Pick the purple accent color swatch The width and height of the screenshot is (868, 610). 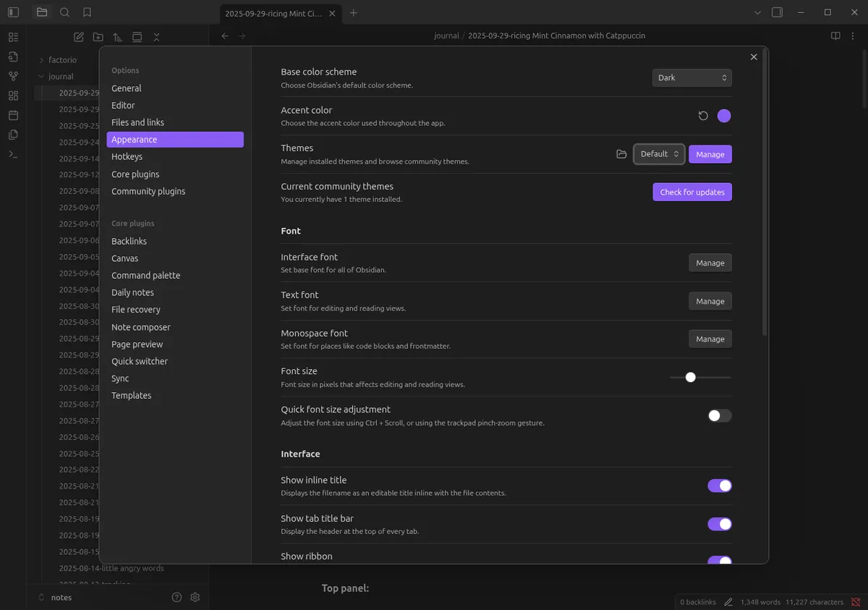click(724, 116)
